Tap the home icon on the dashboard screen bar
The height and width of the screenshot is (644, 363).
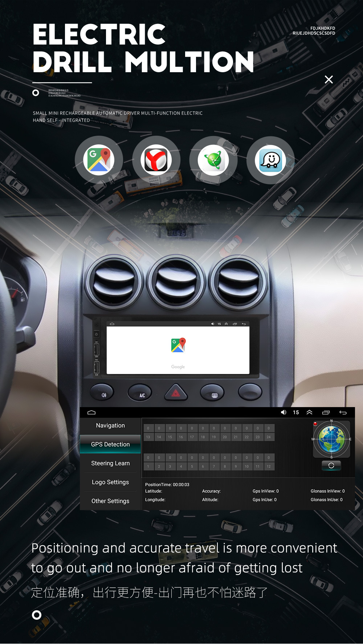click(112, 324)
